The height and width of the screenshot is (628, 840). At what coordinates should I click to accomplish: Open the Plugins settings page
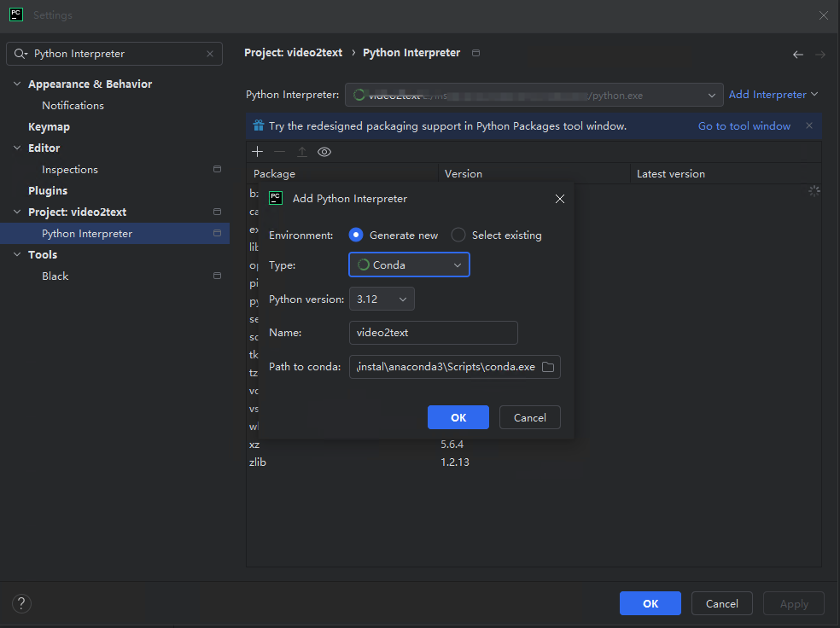coord(48,190)
